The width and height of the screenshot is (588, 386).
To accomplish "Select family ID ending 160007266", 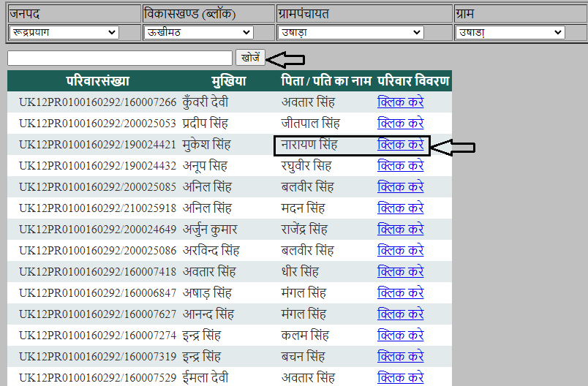I will point(97,102).
